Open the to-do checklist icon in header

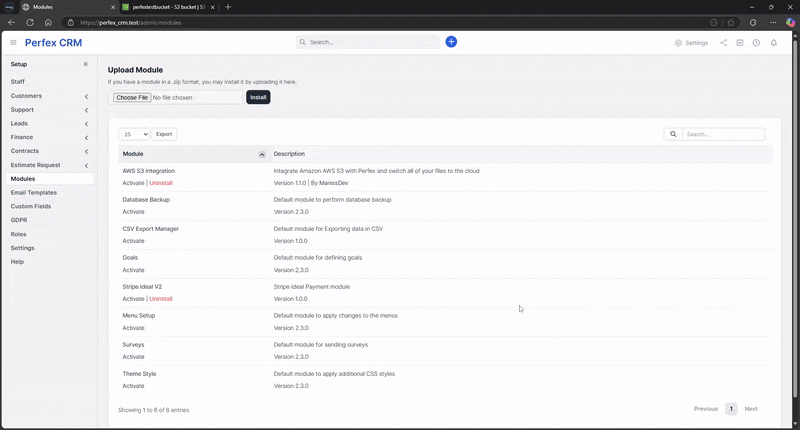pyautogui.click(x=740, y=43)
